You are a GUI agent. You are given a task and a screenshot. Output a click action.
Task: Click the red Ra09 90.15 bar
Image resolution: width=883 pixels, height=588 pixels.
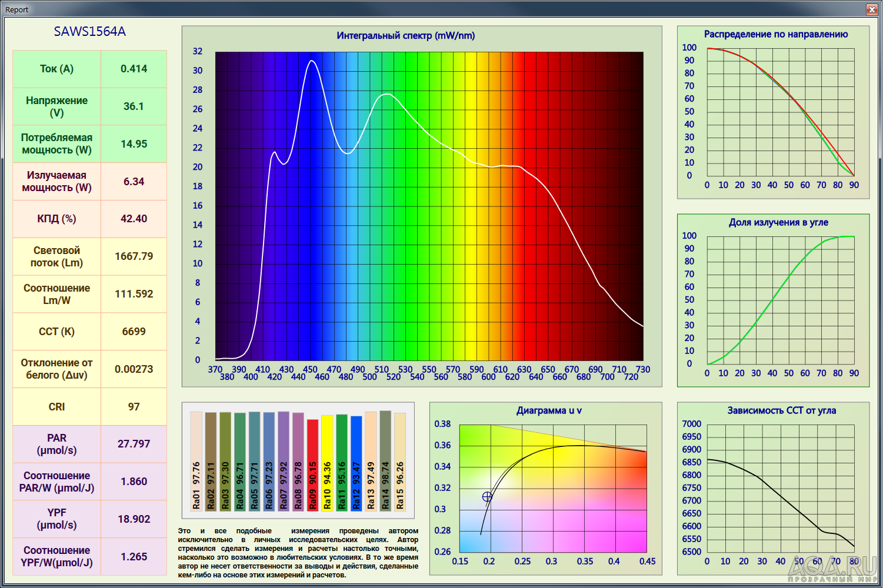pyautogui.click(x=312, y=465)
